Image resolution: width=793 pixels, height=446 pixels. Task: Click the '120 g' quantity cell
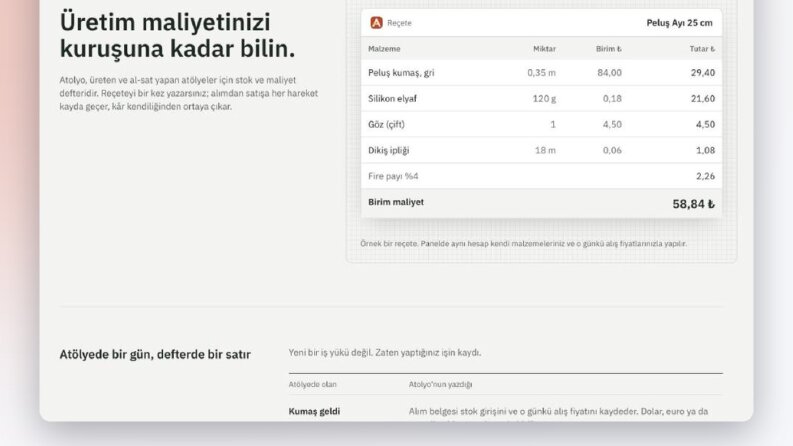coord(544,99)
